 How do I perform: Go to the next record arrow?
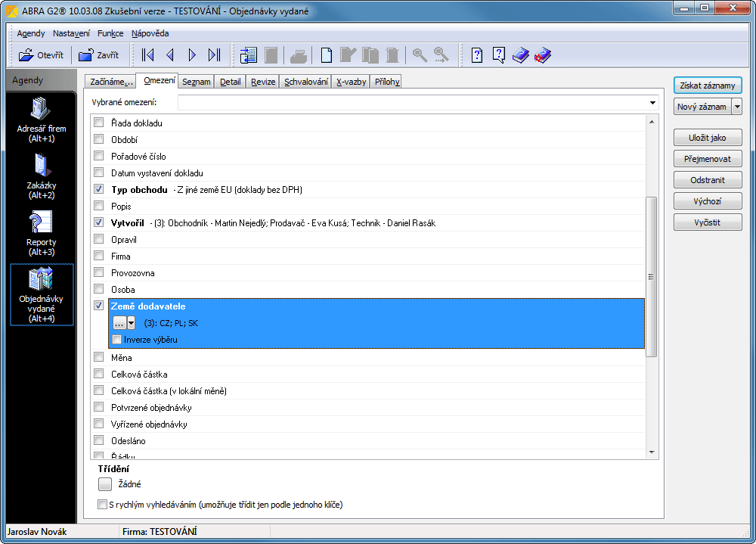(x=192, y=54)
